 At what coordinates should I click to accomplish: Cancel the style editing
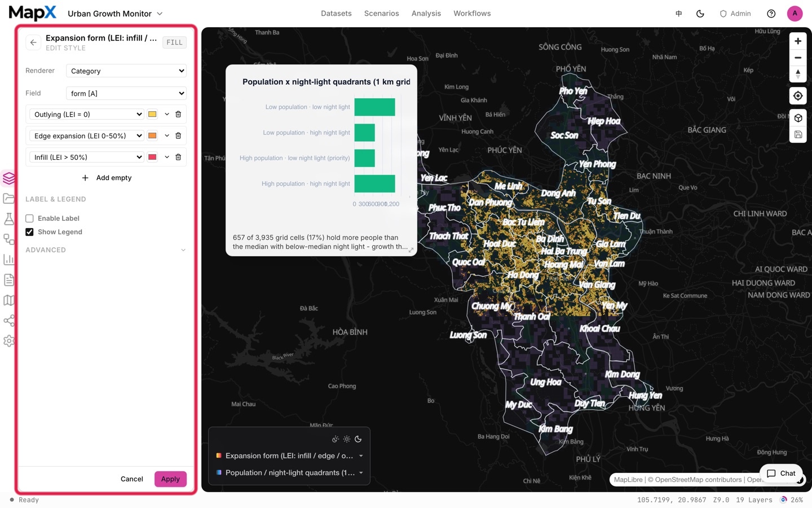[132, 479]
